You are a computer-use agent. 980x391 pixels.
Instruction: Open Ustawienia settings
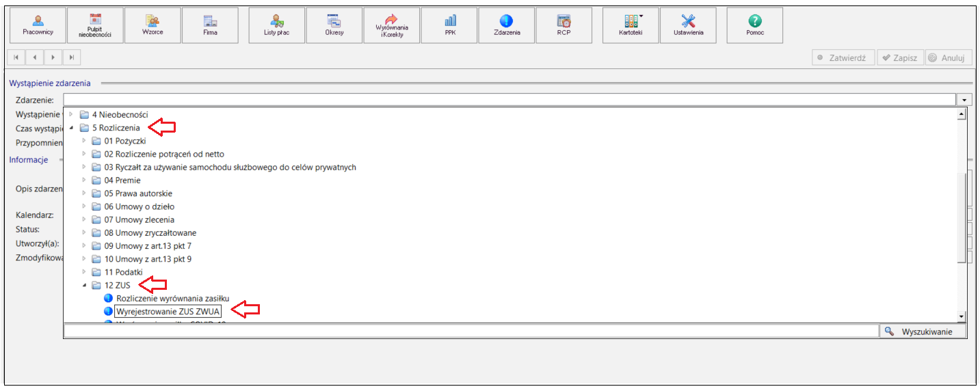tap(688, 25)
